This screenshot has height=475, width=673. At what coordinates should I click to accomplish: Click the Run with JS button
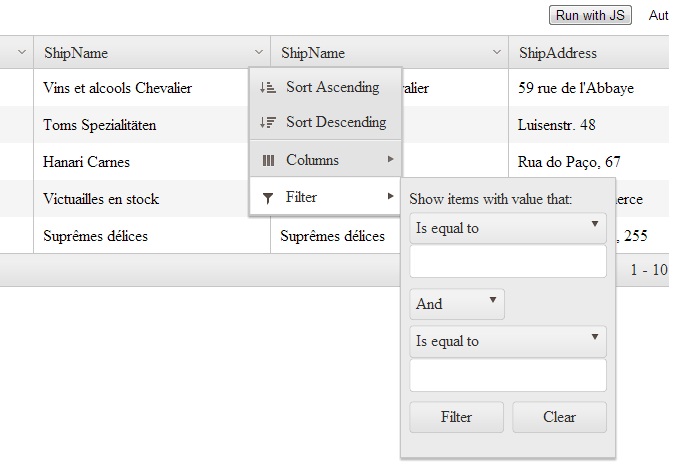pos(591,15)
